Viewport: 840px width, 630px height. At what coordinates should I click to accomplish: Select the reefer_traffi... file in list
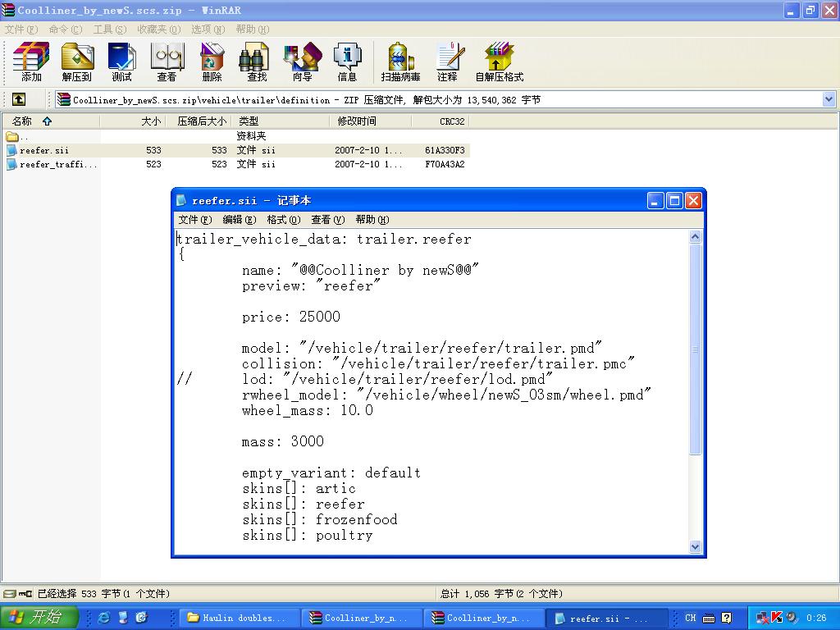(x=57, y=164)
